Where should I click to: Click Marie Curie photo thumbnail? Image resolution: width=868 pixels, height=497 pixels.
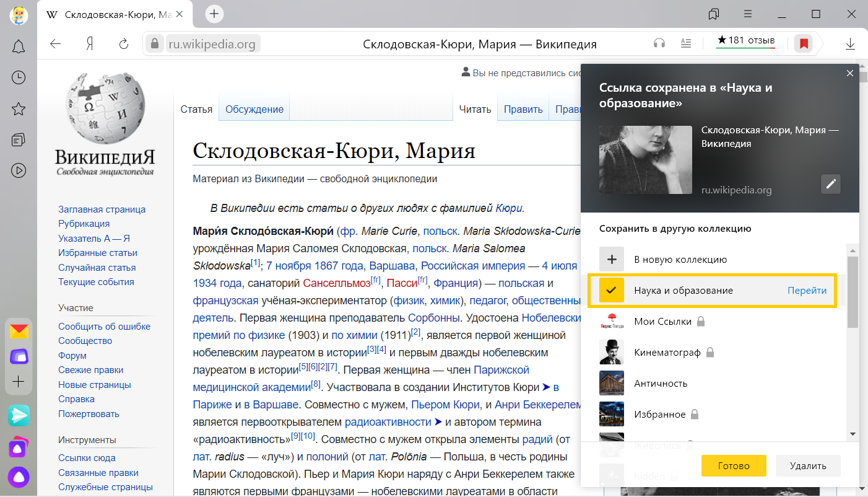click(x=646, y=160)
